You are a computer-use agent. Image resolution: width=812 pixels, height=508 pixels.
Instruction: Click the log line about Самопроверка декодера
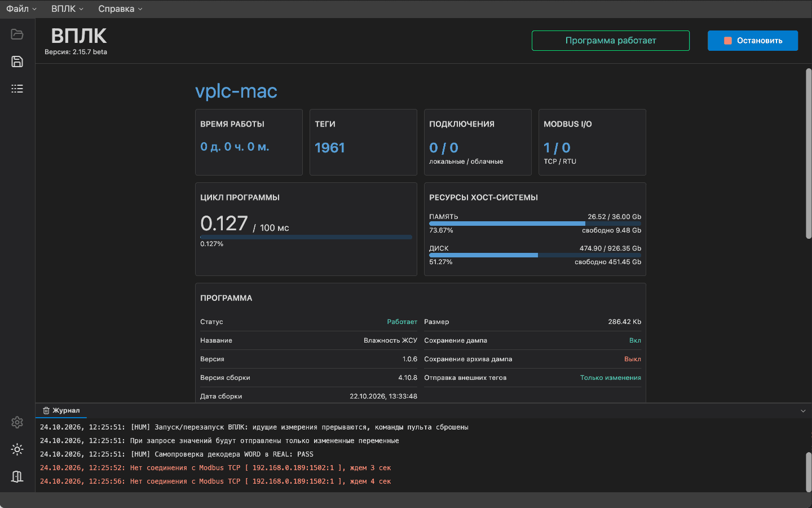176,454
